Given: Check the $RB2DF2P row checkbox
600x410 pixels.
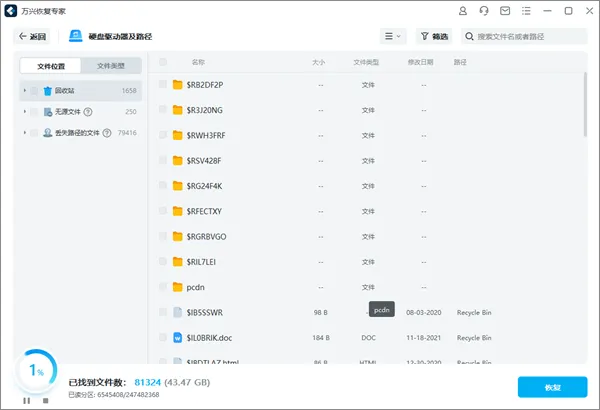Looking at the screenshot, I should (x=163, y=84).
